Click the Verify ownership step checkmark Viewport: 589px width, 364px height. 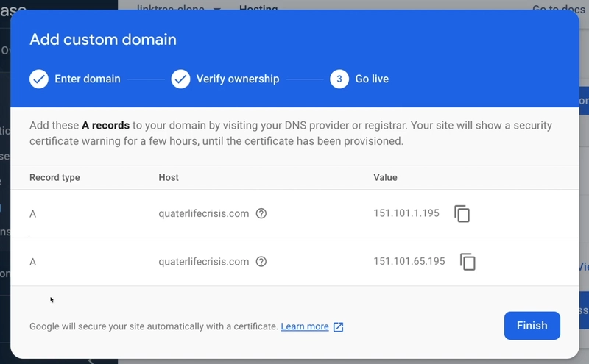[x=180, y=79]
